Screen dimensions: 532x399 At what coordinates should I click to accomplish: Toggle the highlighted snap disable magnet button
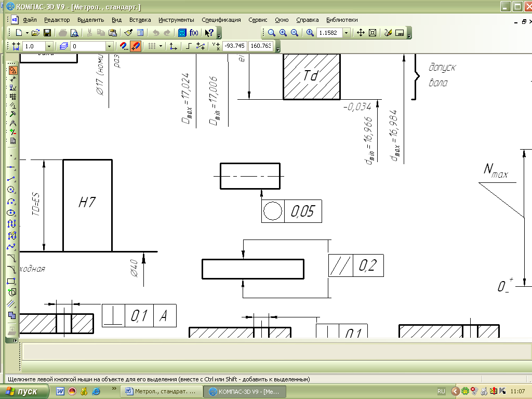click(136, 46)
